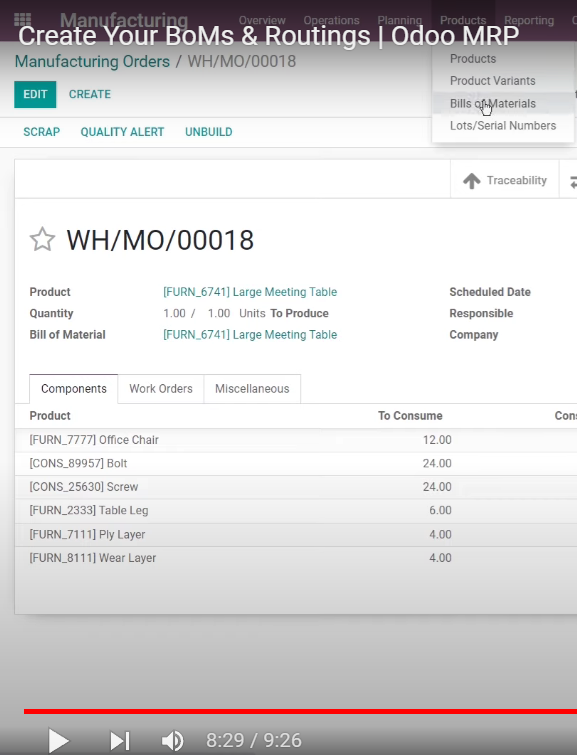Open the Traceability stat button

tap(504, 180)
